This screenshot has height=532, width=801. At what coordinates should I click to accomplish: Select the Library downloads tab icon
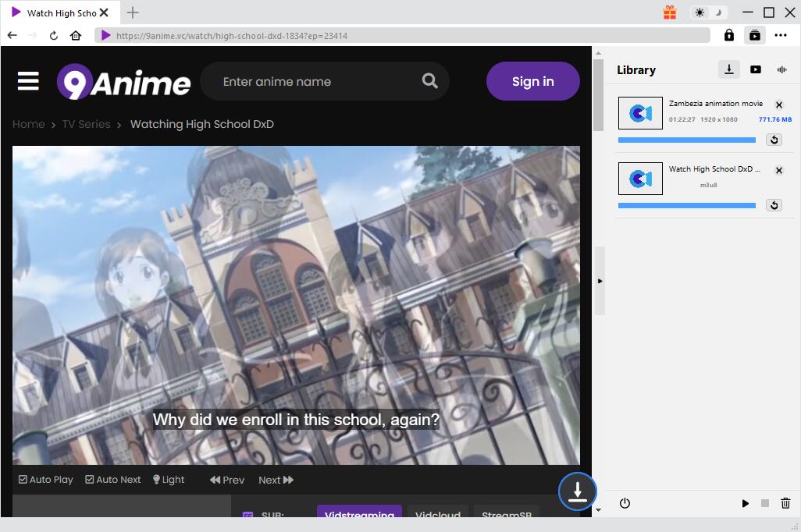(x=728, y=69)
